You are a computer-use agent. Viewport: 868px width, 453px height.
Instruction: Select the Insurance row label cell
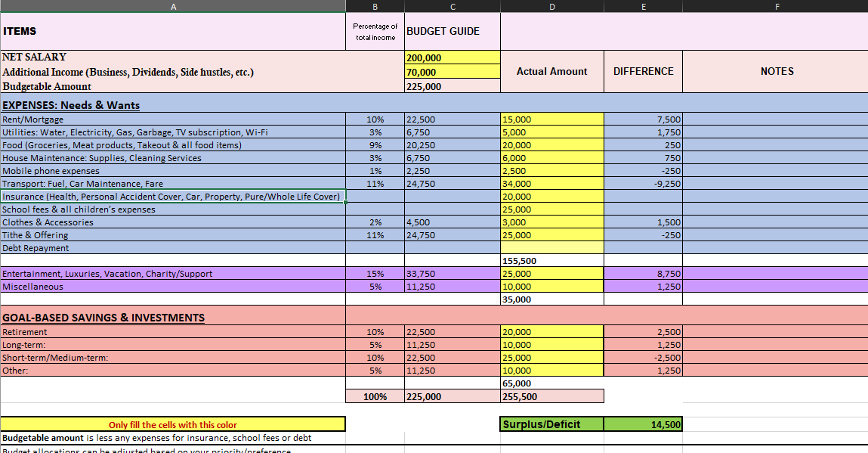[173, 197]
